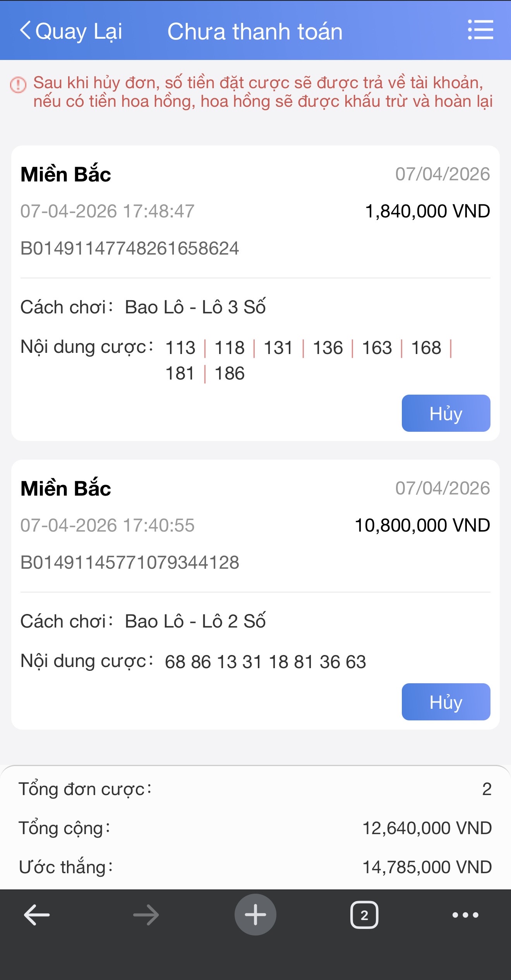Cancel the 10,800,000 VND bet with Hủy
511x980 pixels.
[x=446, y=702]
